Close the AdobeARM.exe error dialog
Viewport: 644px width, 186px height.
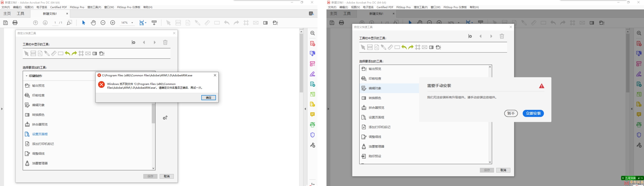click(x=215, y=75)
